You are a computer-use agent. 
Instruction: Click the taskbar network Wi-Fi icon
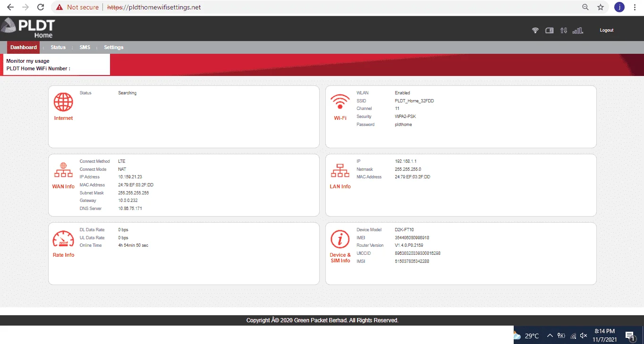pos(573,336)
